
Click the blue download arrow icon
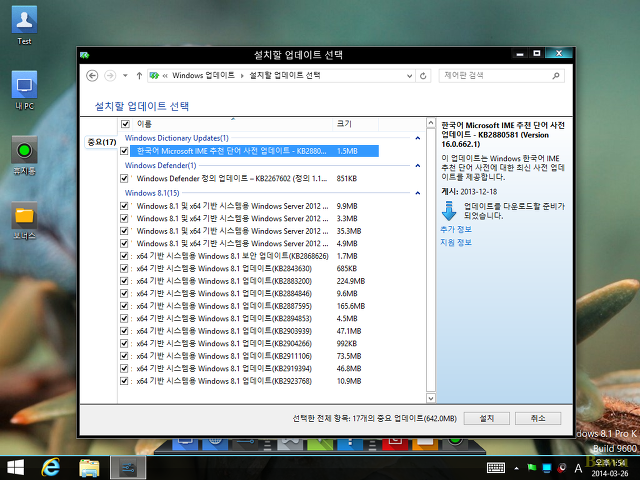click(449, 211)
